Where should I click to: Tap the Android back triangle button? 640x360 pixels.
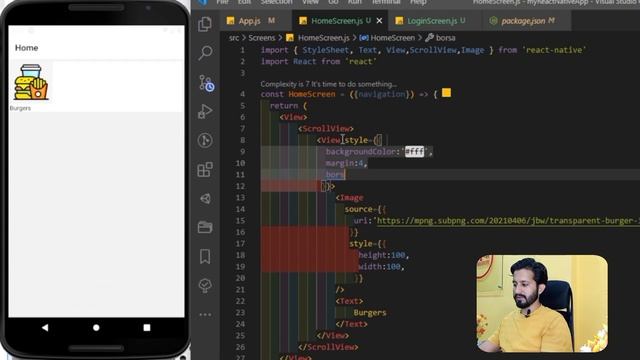[x=45, y=327]
